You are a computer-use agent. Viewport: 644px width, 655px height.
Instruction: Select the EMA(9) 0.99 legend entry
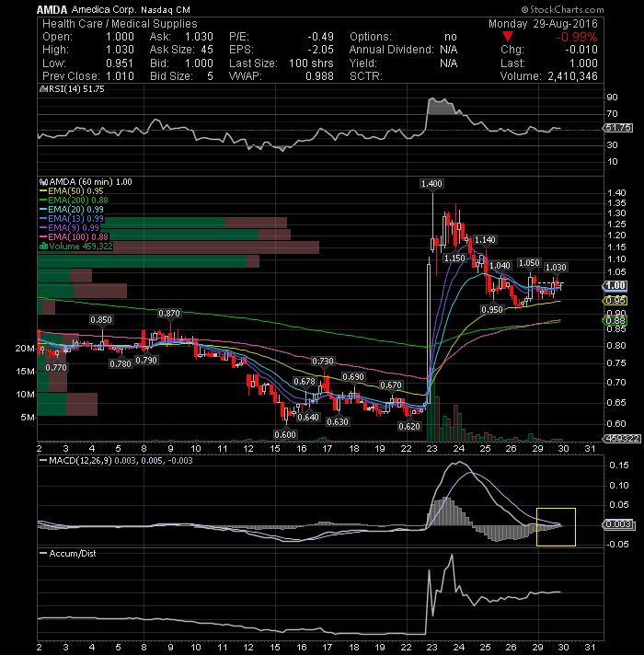tap(69, 227)
